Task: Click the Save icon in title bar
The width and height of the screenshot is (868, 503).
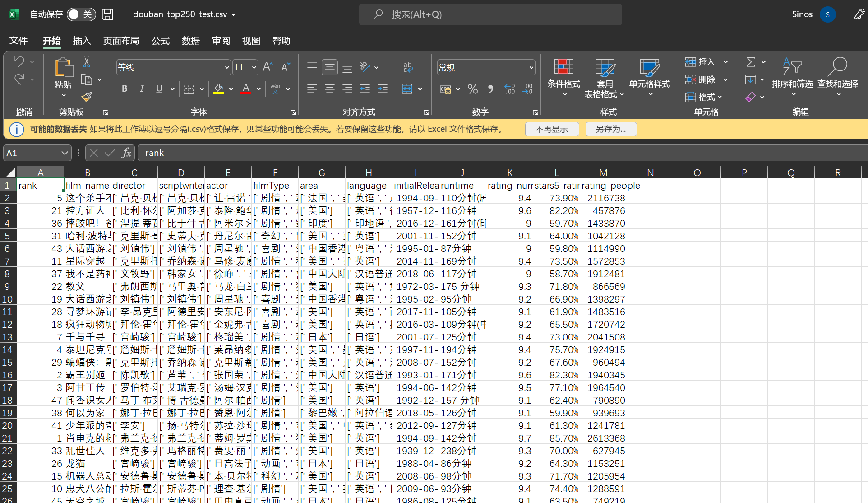Action: click(x=107, y=14)
